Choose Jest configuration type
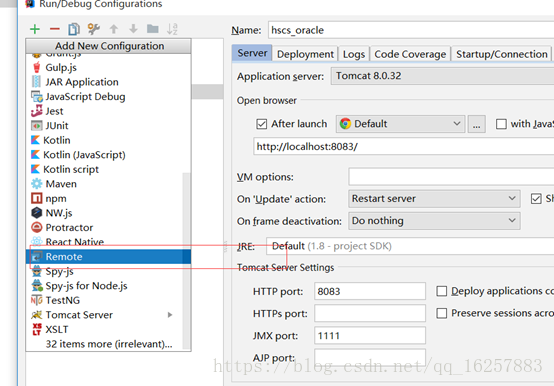The image size is (554, 386). coord(108,111)
